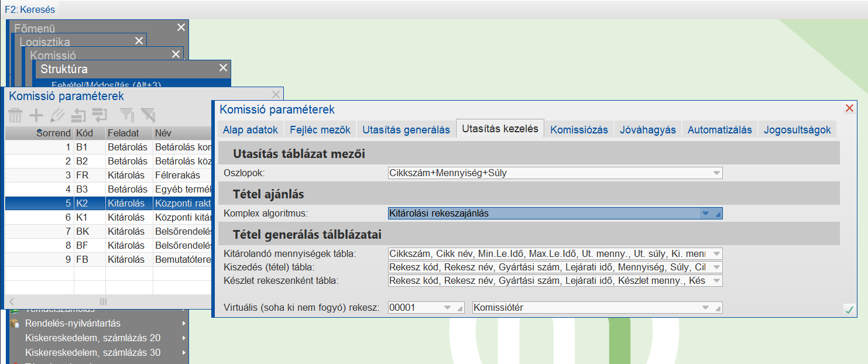Click the inward arrow import icon

(78, 115)
